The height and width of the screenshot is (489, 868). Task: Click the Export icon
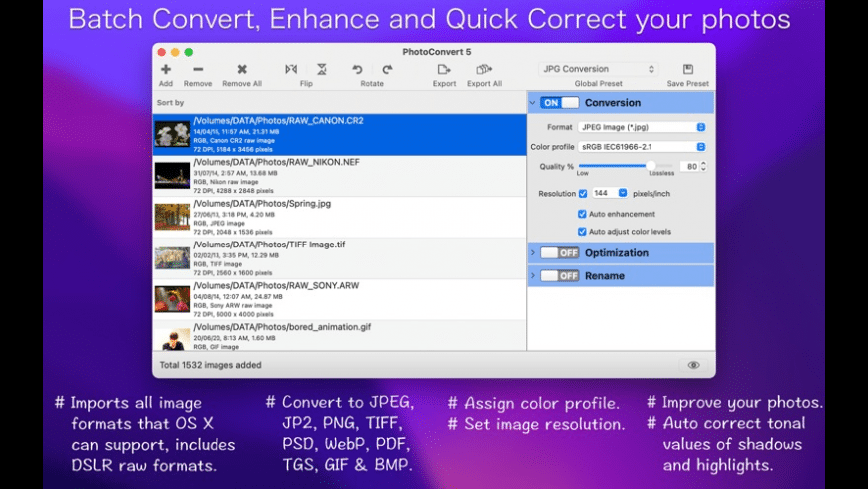click(x=444, y=69)
